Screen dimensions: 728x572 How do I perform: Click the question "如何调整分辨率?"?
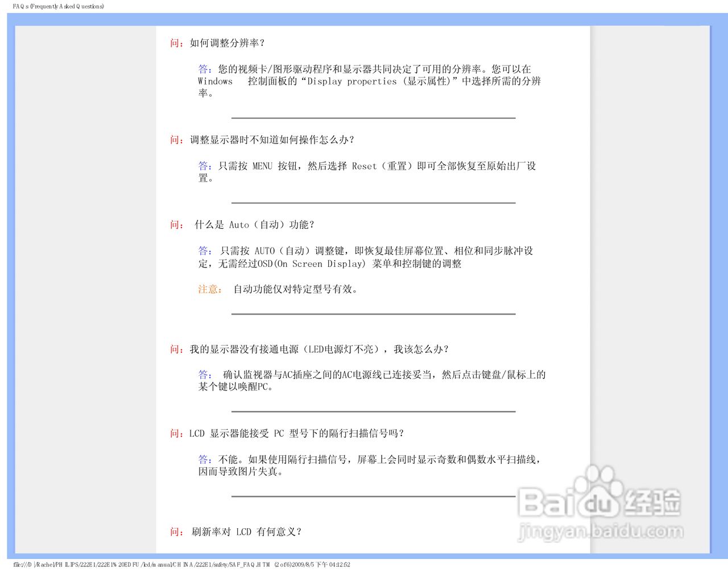227,43
